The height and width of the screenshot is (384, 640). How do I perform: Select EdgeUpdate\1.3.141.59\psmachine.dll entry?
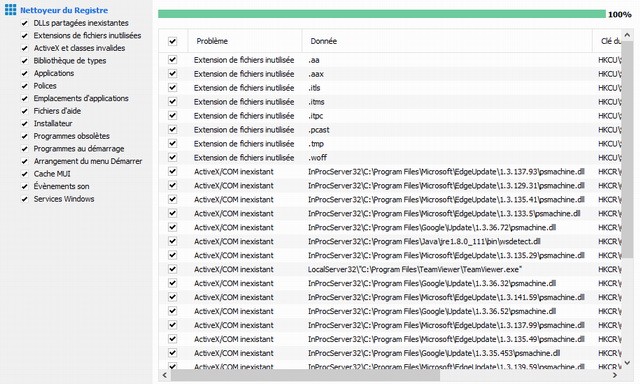446,297
